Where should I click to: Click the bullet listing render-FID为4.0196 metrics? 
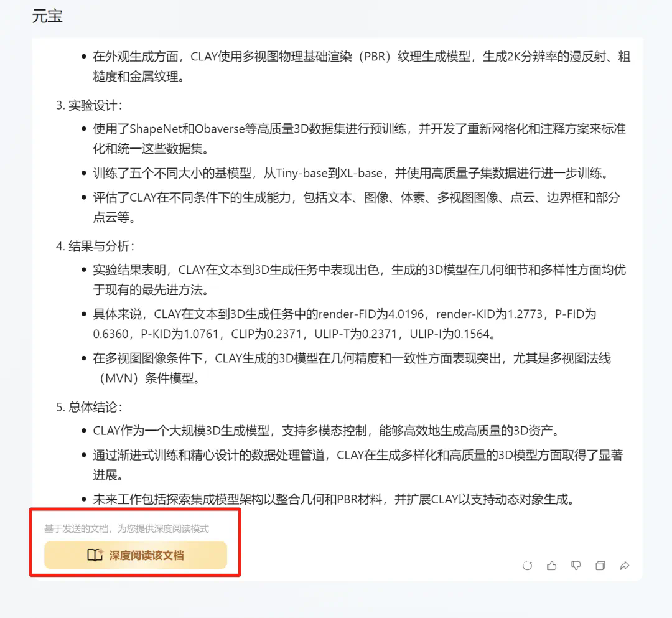tap(345, 324)
